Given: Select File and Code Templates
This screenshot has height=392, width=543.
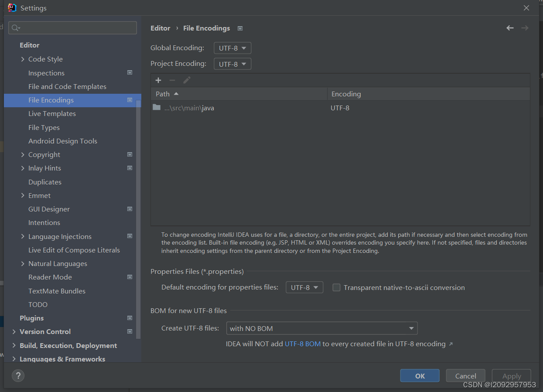Looking at the screenshot, I should [67, 86].
